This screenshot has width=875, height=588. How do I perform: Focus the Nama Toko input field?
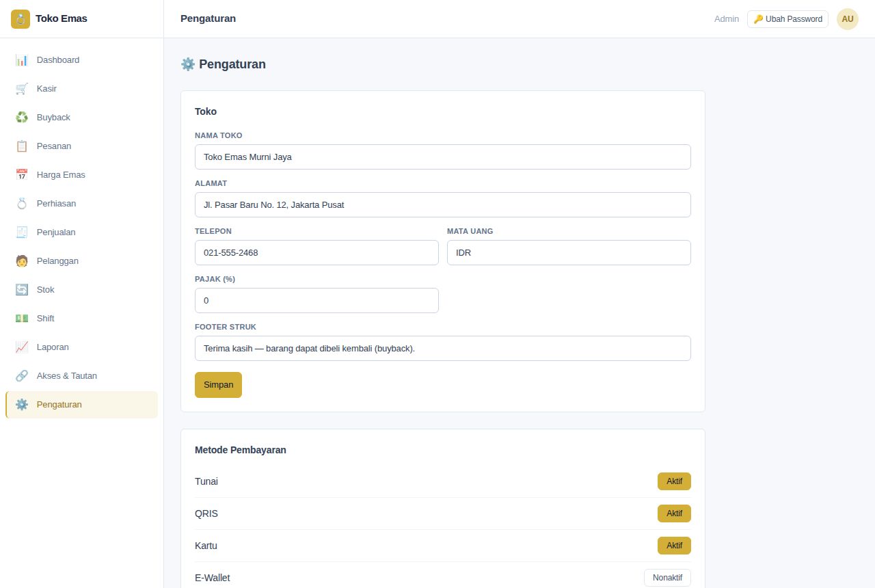pos(443,157)
